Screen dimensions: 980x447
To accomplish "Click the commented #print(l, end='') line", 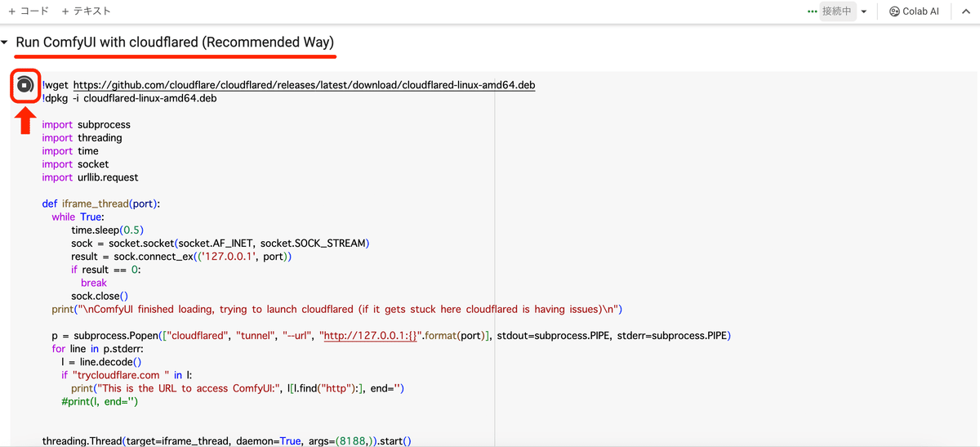I will coord(100,401).
